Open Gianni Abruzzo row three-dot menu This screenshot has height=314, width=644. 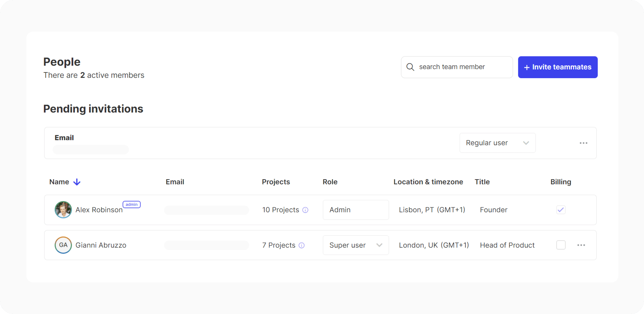(x=581, y=245)
